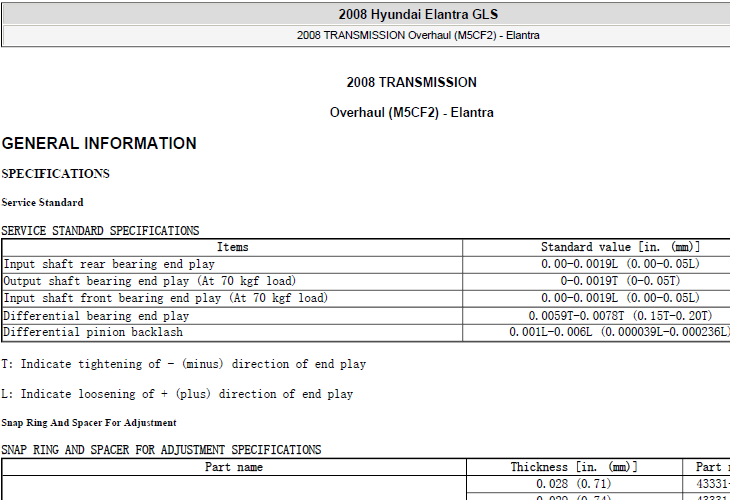This screenshot has width=730, height=500.
Task: Click the '2008 Hyundai Elantra GLS' header title
Action: 418,14
